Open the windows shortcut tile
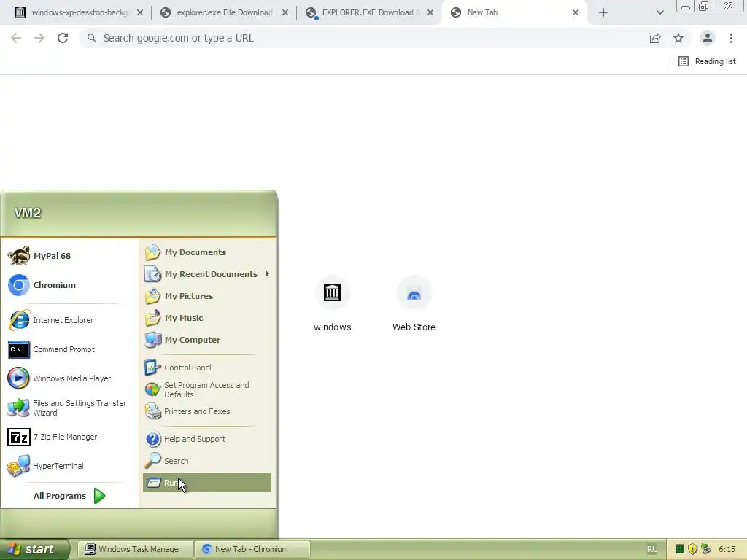Image resolution: width=747 pixels, height=560 pixels. click(x=333, y=303)
